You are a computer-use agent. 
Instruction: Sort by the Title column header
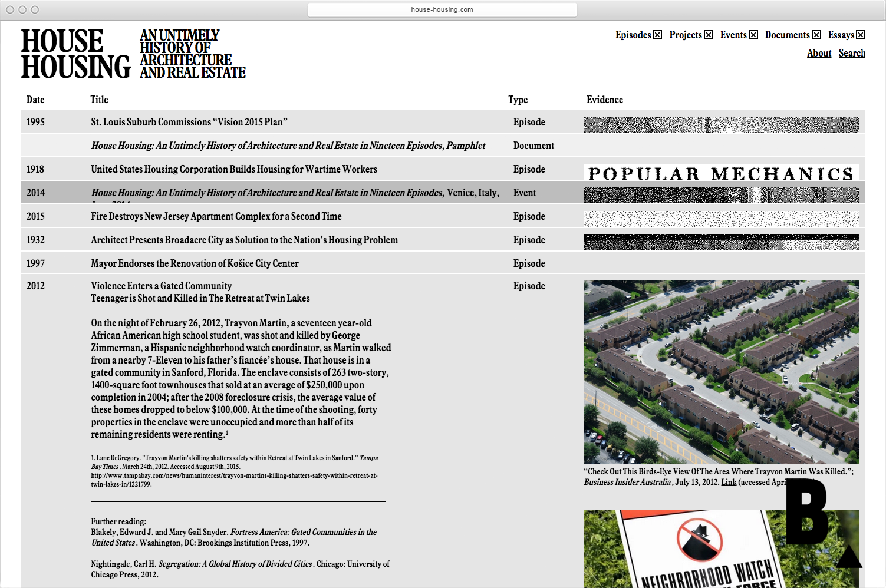(99, 100)
